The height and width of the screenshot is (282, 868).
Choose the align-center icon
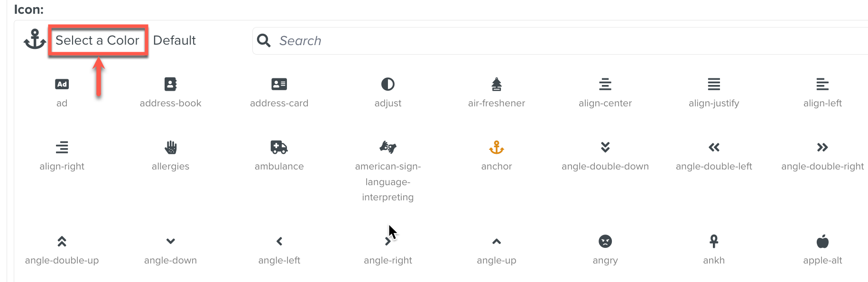point(605,84)
